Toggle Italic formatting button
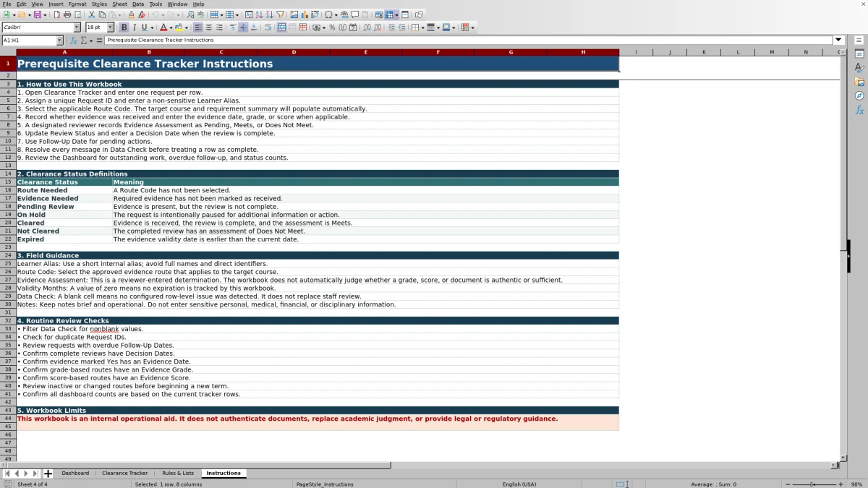868x488 pixels. [x=134, y=27]
